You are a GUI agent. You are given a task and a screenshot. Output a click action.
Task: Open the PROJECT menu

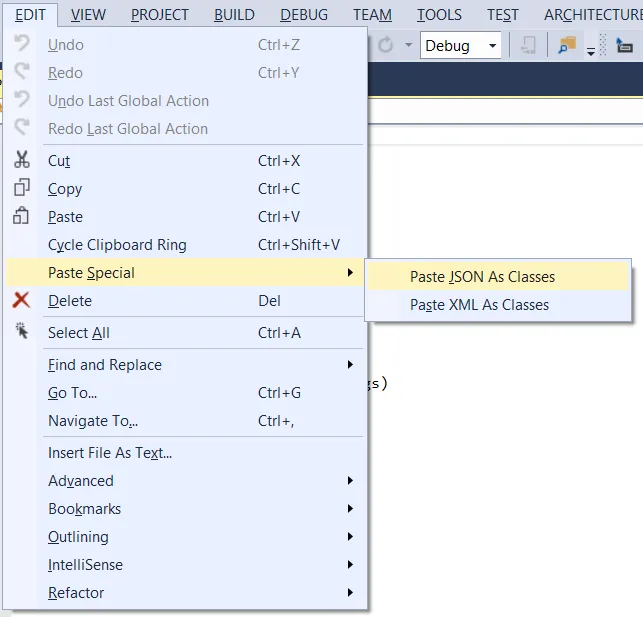[160, 15]
